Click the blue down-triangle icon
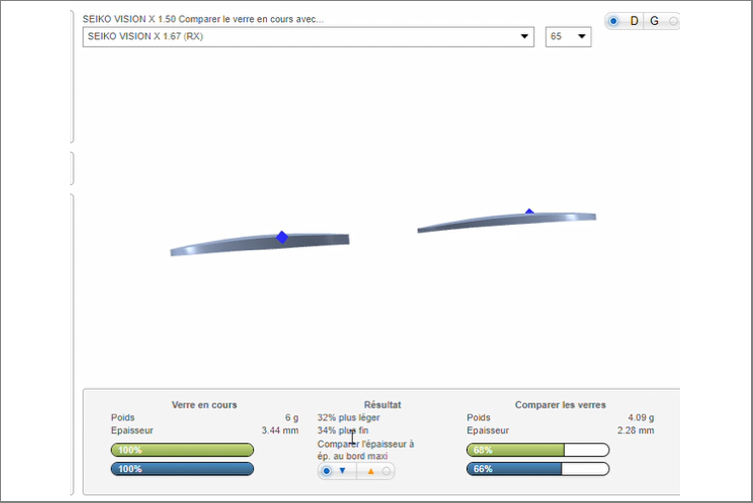753x503 pixels. click(x=342, y=471)
